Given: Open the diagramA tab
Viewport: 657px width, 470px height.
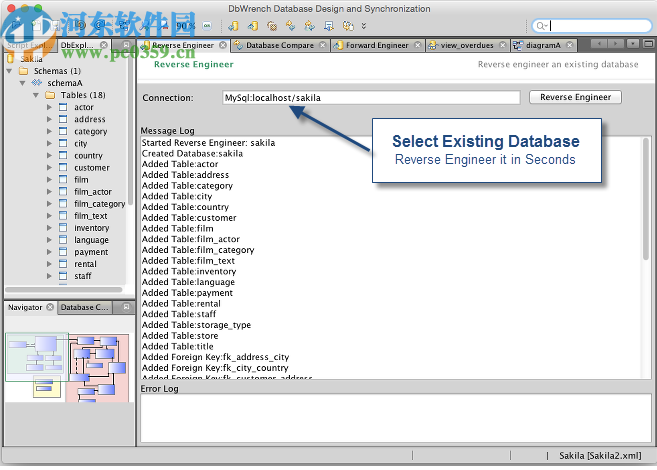Looking at the screenshot, I should click(543, 45).
